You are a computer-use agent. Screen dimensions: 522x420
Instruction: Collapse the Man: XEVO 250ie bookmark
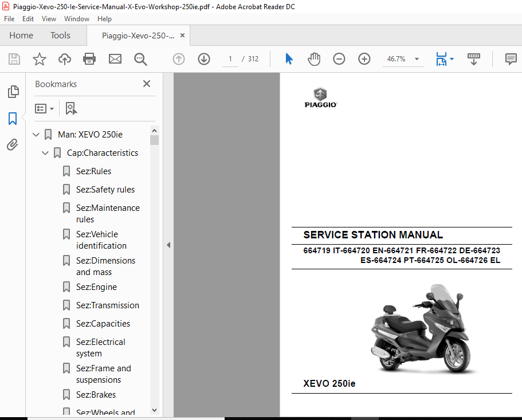coord(36,135)
